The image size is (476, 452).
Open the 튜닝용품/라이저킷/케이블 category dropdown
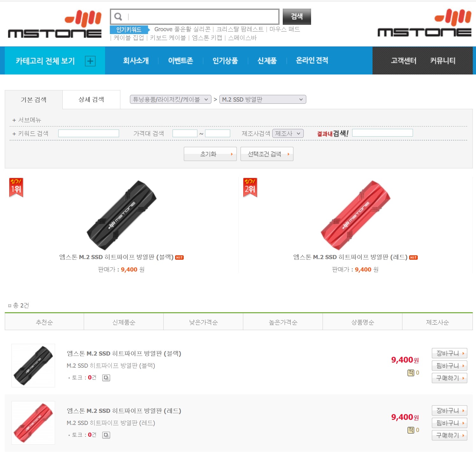171,99
